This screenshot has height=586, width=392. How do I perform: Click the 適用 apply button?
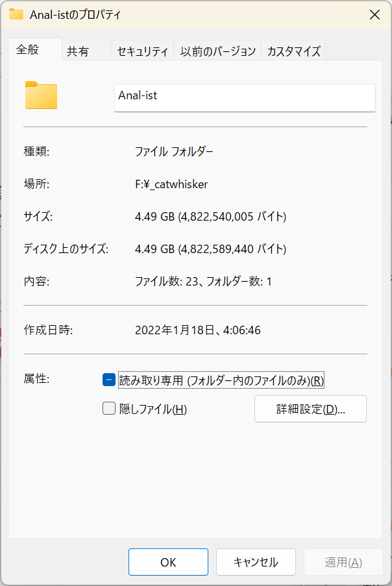[342, 562]
